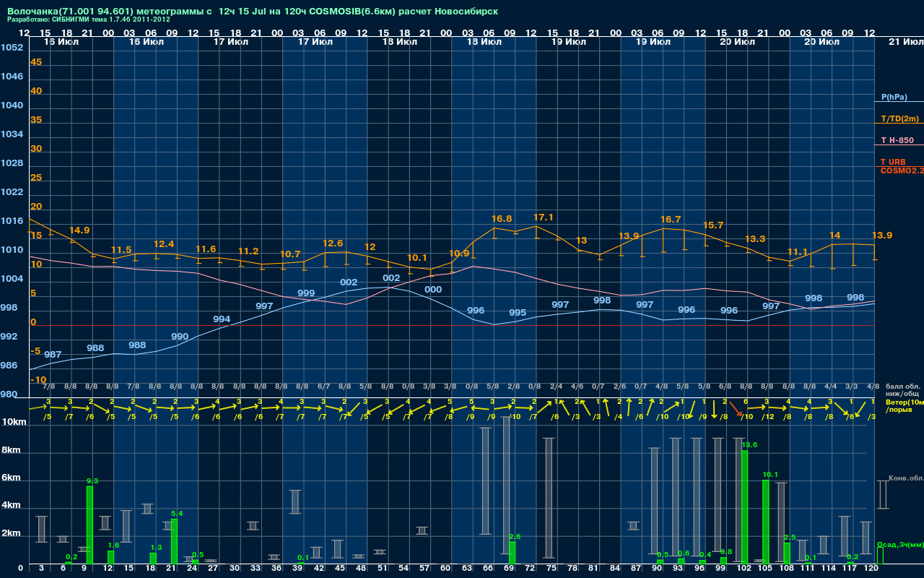Click the -10 temperature axis label
The width and height of the screenshot is (924, 578).
point(38,380)
